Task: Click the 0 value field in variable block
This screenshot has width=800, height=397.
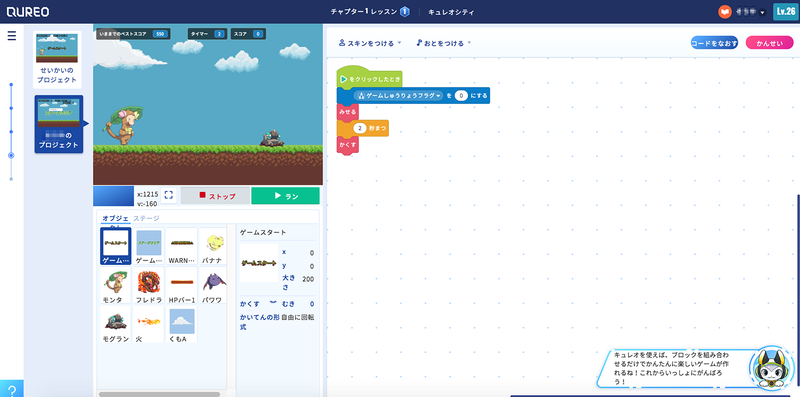Action: [x=461, y=95]
